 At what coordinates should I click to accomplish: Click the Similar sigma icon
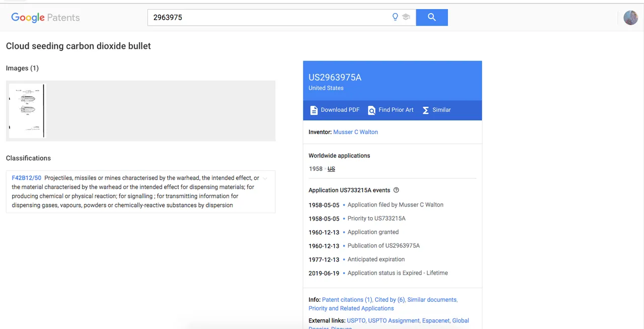pos(426,110)
